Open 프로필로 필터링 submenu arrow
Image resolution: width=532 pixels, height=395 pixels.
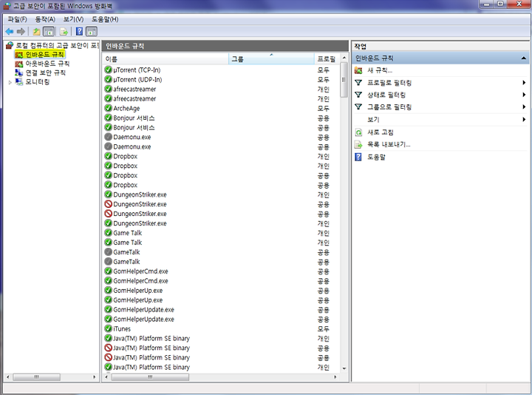(524, 83)
